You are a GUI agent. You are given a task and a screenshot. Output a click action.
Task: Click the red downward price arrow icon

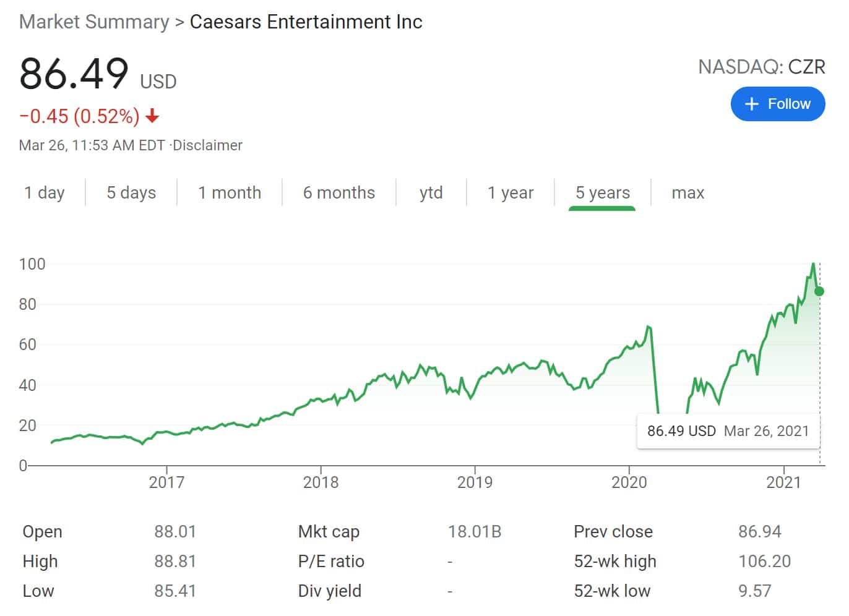click(x=150, y=116)
